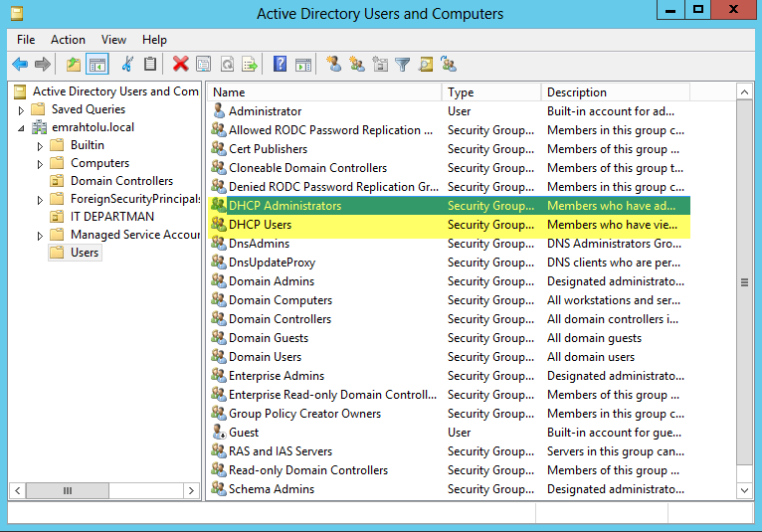Select the DnsAdmins group
The height and width of the screenshot is (532, 762).
pyautogui.click(x=259, y=244)
